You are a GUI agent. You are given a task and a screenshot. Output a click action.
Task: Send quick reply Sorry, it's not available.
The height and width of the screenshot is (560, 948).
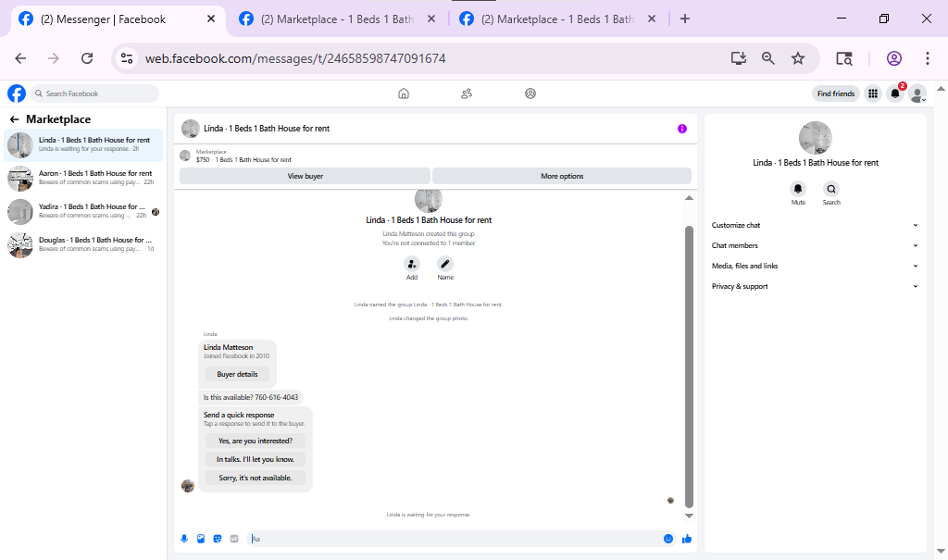[x=256, y=478]
